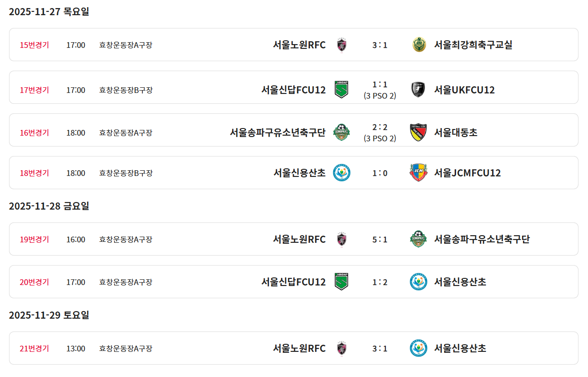Click the 서울UKFCU12 team name

464,90
